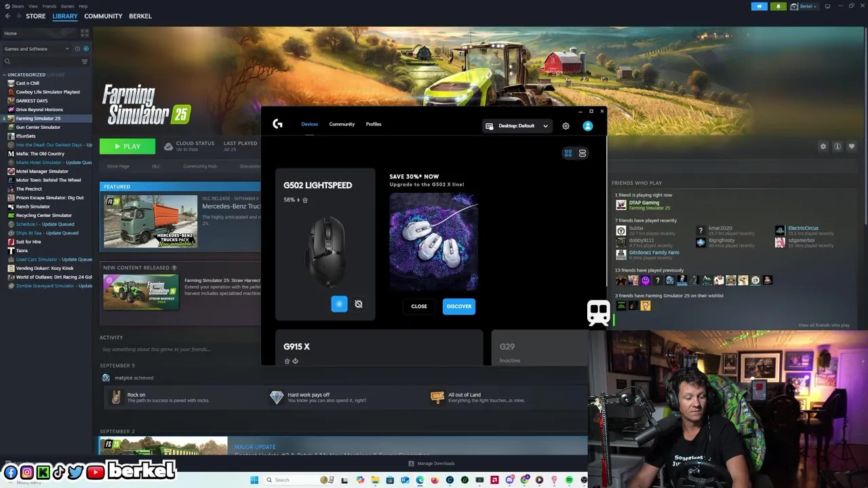Open advanced filters beside library search
This screenshot has height=488, width=868.
pyautogui.click(x=85, y=62)
